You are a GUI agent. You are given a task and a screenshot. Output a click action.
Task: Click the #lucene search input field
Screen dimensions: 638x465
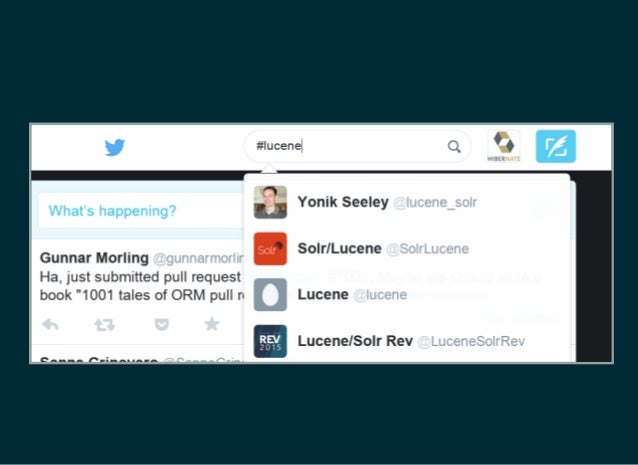click(x=350, y=146)
